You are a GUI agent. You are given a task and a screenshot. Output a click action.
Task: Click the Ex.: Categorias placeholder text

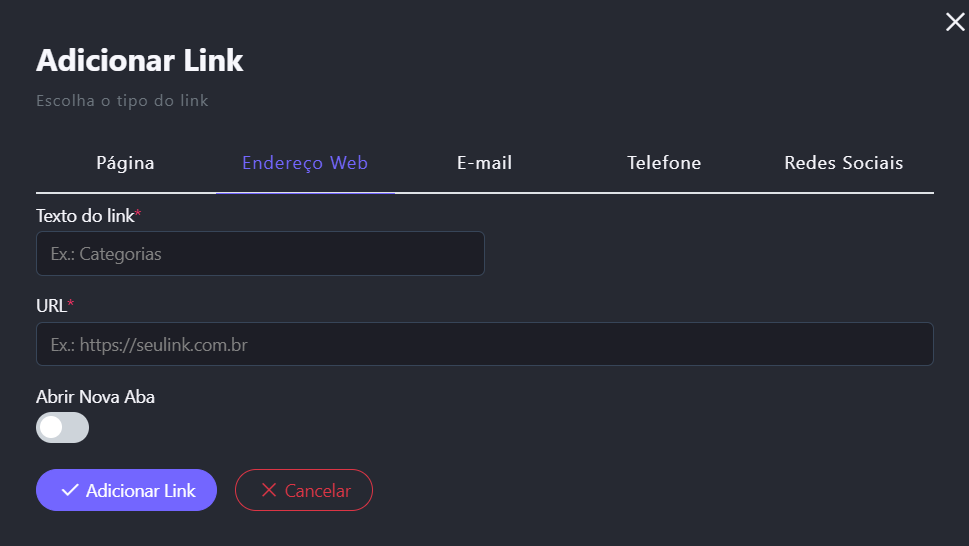click(x=106, y=254)
